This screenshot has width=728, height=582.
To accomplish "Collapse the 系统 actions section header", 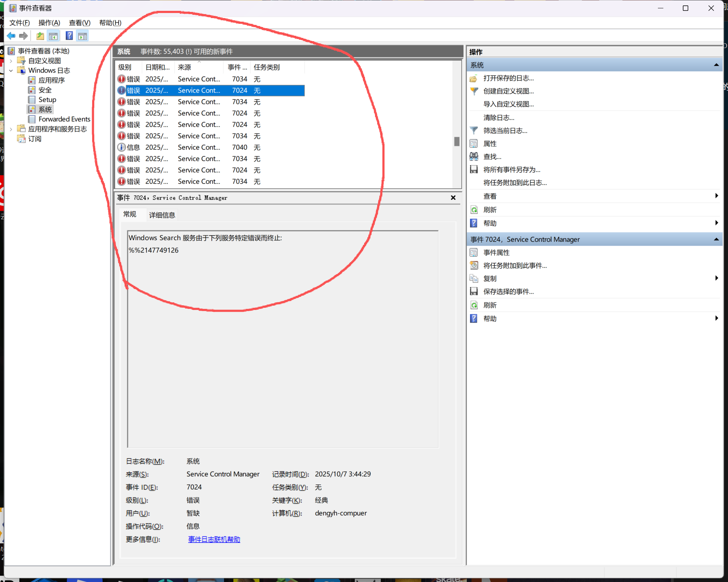I will [716, 65].
